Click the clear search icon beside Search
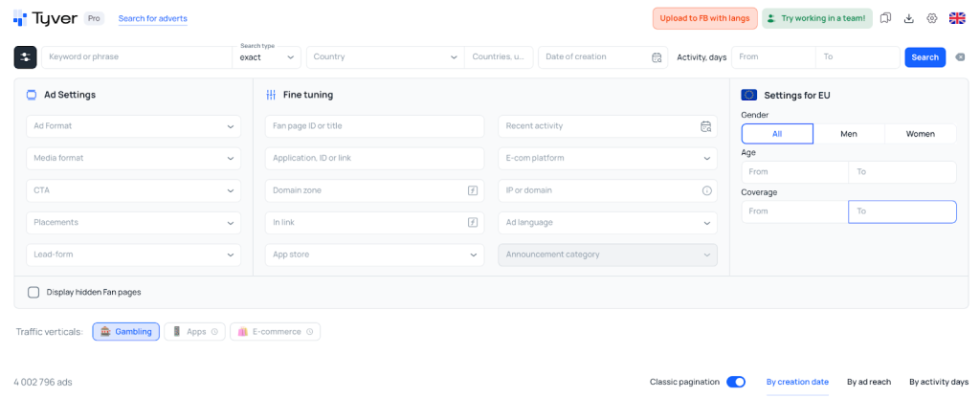The image size is (980, 398). 960,57
